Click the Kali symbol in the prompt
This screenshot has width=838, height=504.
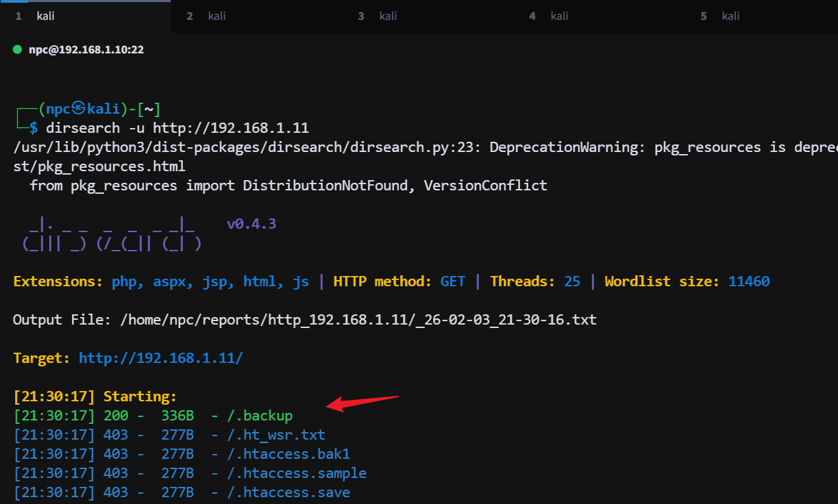(78, 109)
